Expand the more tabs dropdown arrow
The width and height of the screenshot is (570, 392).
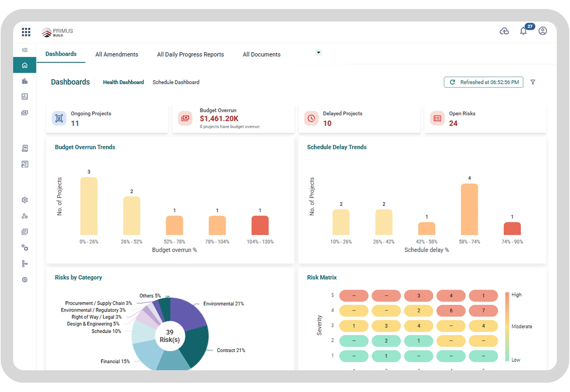(318, 52)
